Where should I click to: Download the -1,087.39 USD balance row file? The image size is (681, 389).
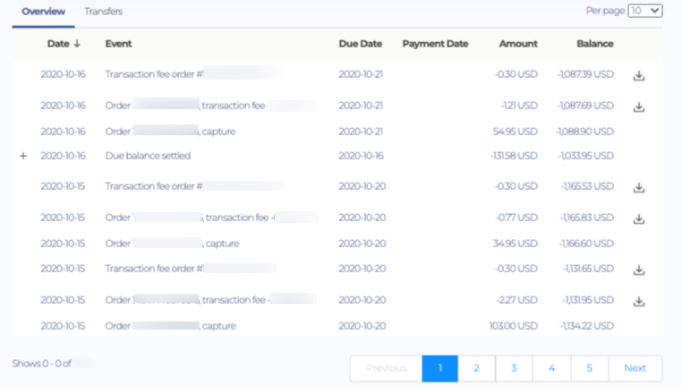click(639, 76)
